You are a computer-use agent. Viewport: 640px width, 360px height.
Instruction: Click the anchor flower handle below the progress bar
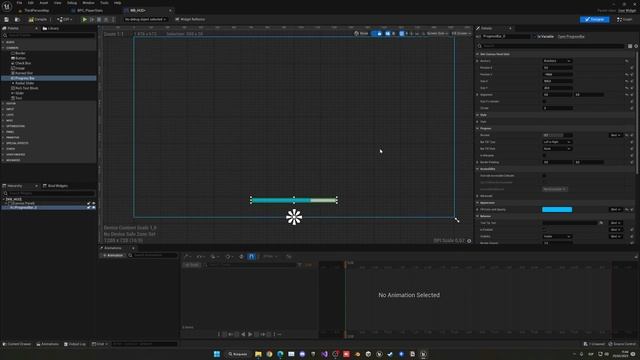click(294, 217)
